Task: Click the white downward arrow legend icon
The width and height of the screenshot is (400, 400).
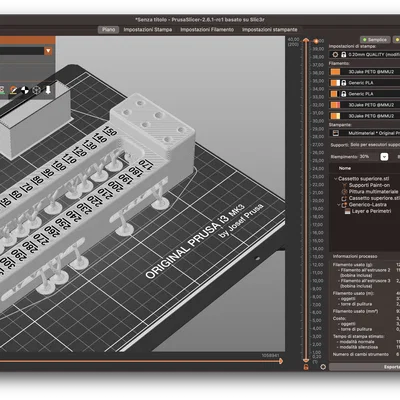Action: (48, 90)
